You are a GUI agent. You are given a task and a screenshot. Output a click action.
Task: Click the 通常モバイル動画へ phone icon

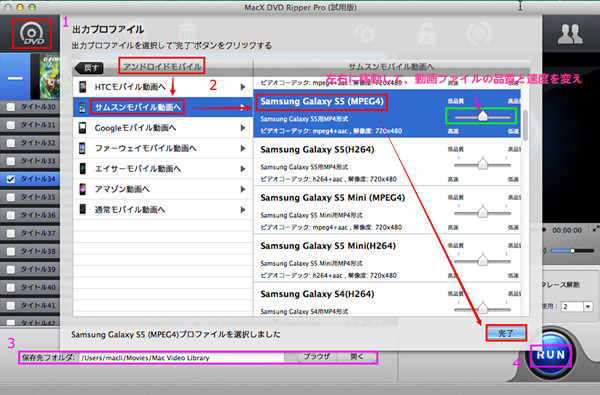pyautogui.click(x=82, y=209)
